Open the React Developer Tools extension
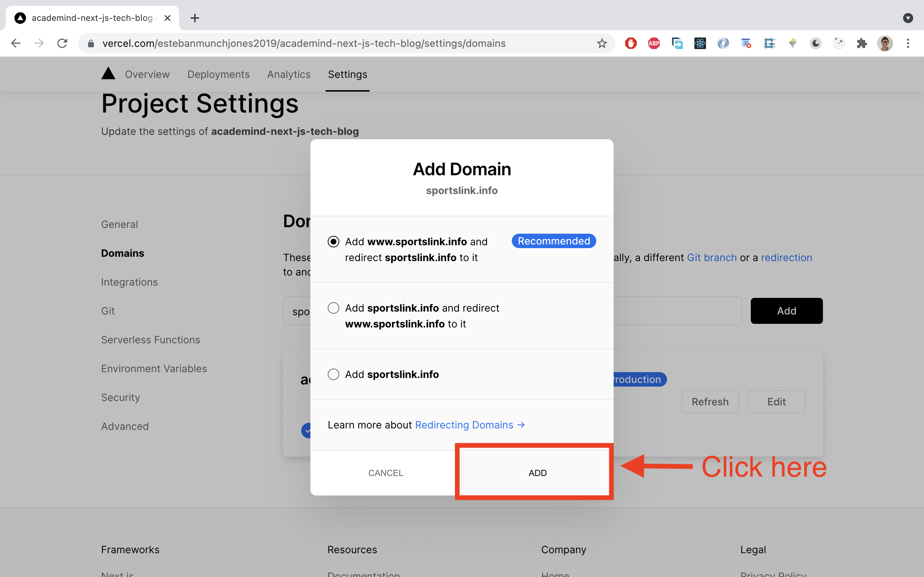The height and width of the screenshot is (577, 924). [x=700, y=43]
